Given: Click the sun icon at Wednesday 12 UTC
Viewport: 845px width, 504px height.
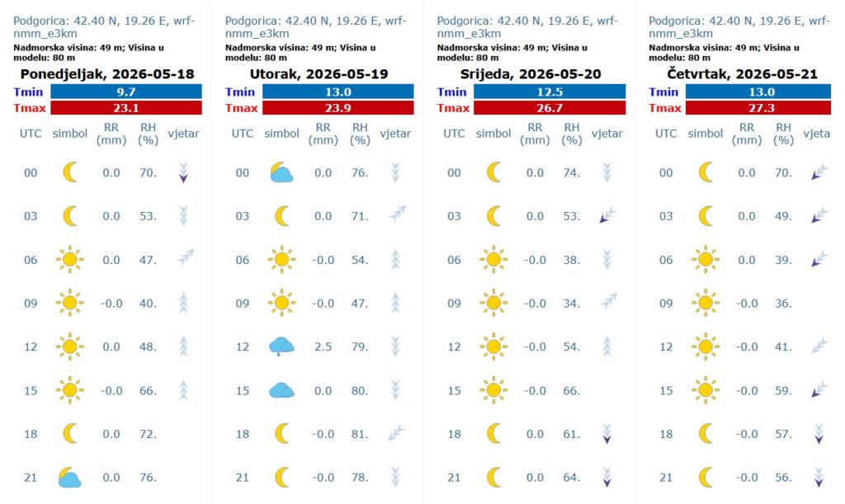Looking at the screenshot, I should [493, 346].
